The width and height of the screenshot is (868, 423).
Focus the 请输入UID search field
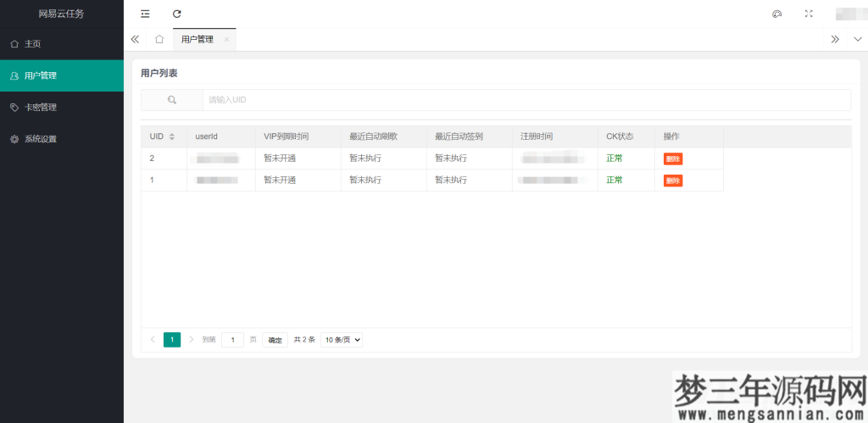(526, 100)
